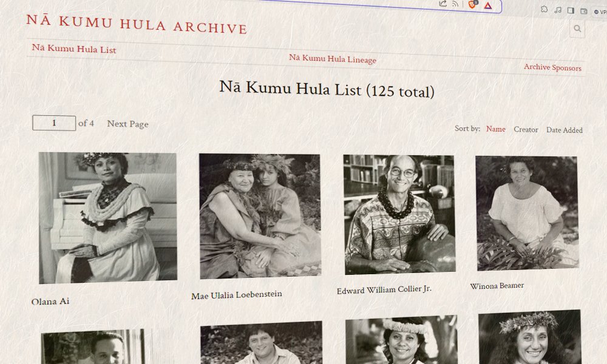Open the media playlist music note icon
607x364 pixels.
point(558,10)
